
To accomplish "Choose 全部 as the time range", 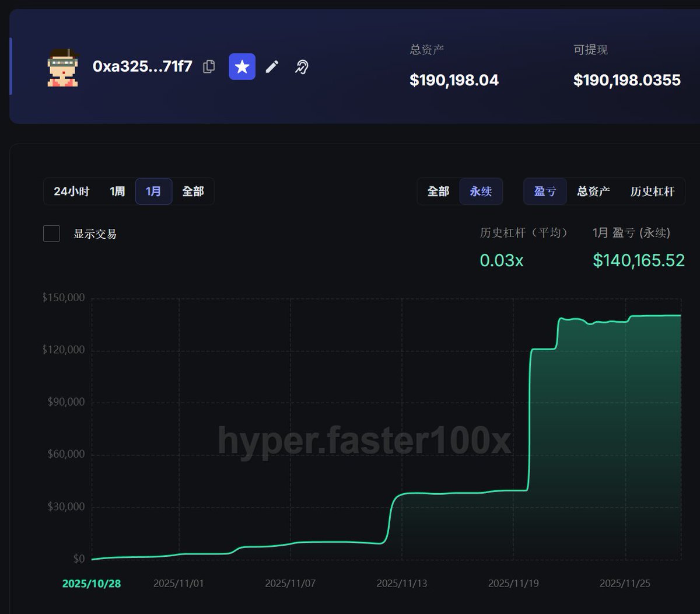I will click(x=193, y=191).
